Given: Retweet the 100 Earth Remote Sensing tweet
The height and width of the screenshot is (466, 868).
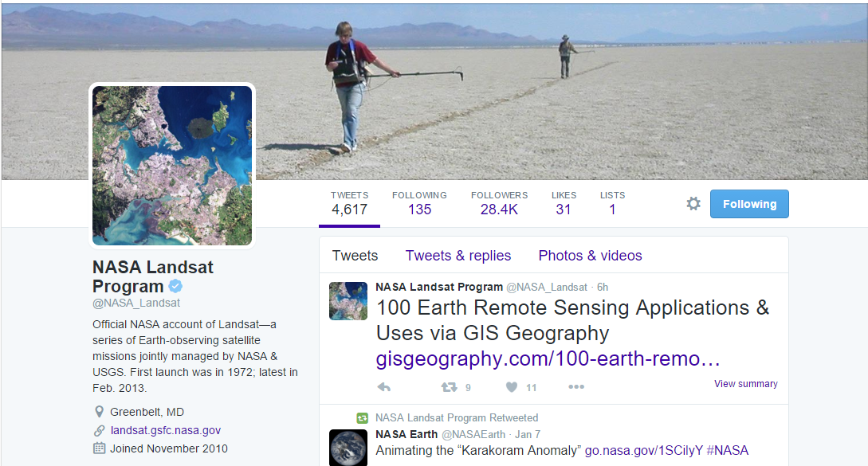Looking at the screenshot, I should 449,387.
